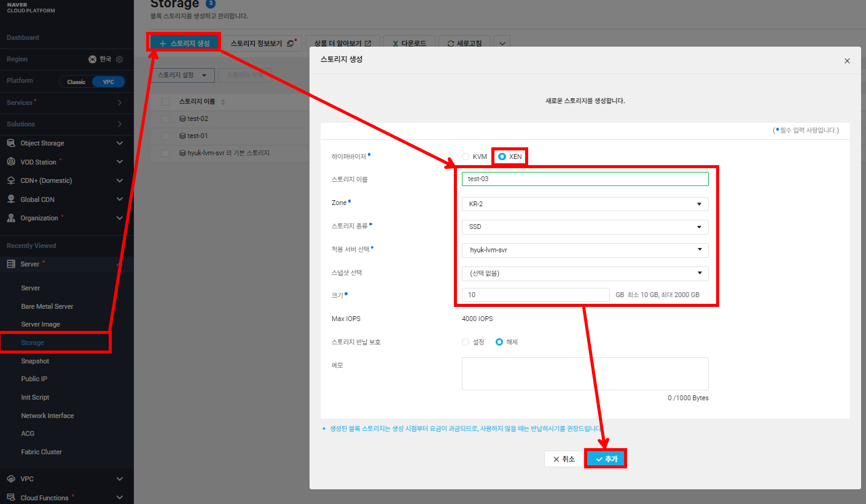Switch platform toggle to Classic

[76, 82]
